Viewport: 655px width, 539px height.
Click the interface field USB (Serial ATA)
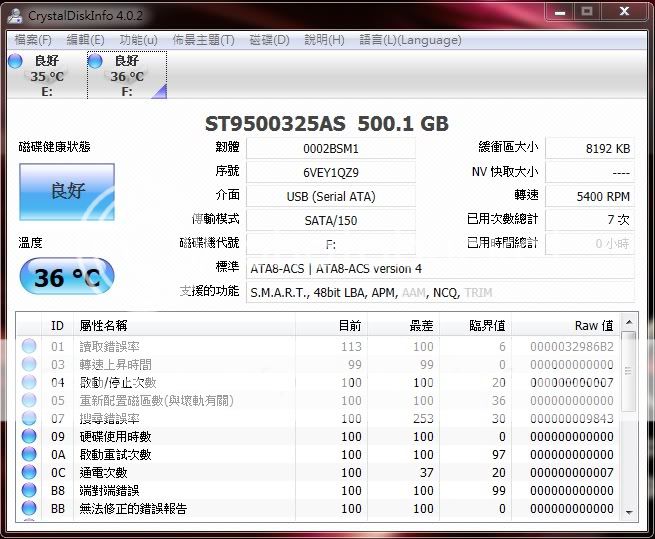331,196
